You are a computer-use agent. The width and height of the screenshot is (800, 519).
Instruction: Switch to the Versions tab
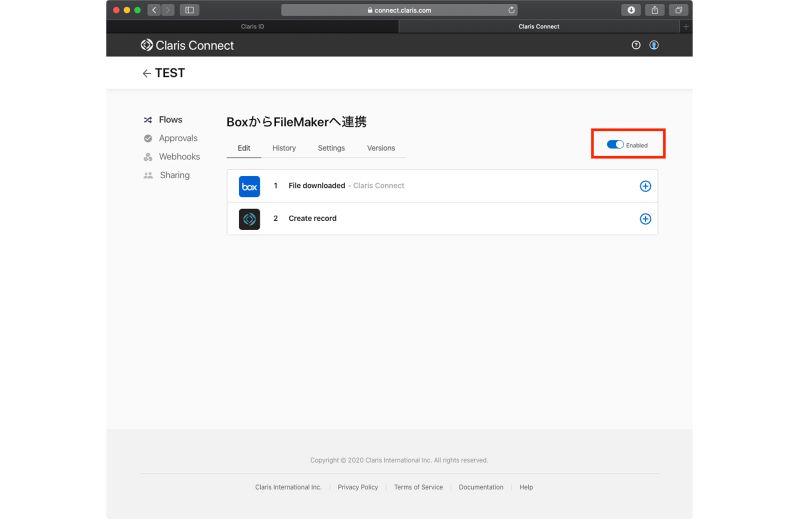381,148
